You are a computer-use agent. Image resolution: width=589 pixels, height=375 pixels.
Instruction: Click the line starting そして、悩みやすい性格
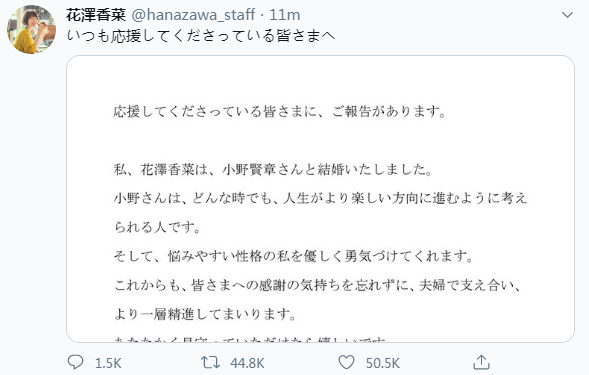click(293, 256)
